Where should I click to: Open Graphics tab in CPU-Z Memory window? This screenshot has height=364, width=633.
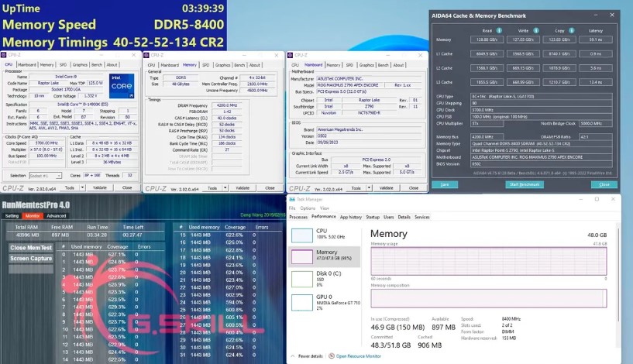pyautogui.click(x=222, y=65)
